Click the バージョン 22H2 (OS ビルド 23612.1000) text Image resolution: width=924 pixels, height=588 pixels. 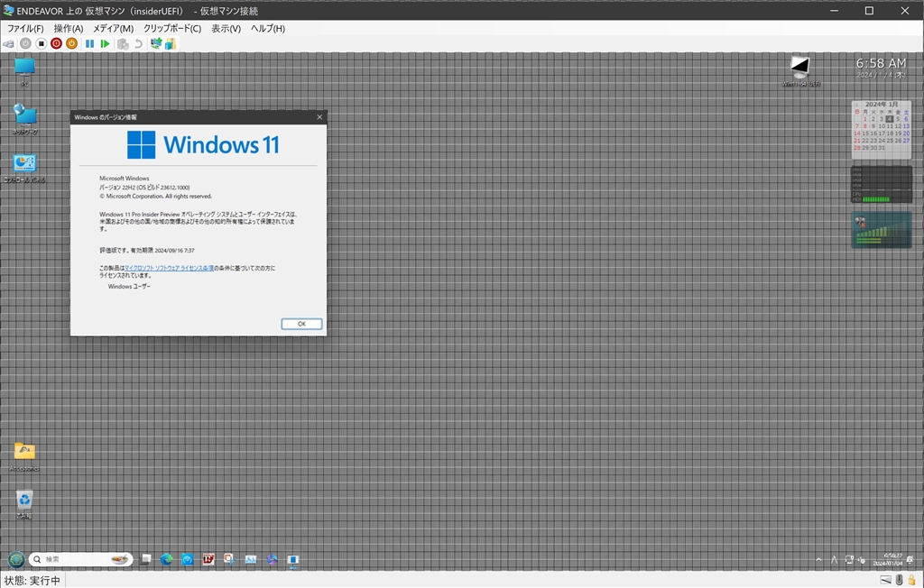tap(144, 188)
